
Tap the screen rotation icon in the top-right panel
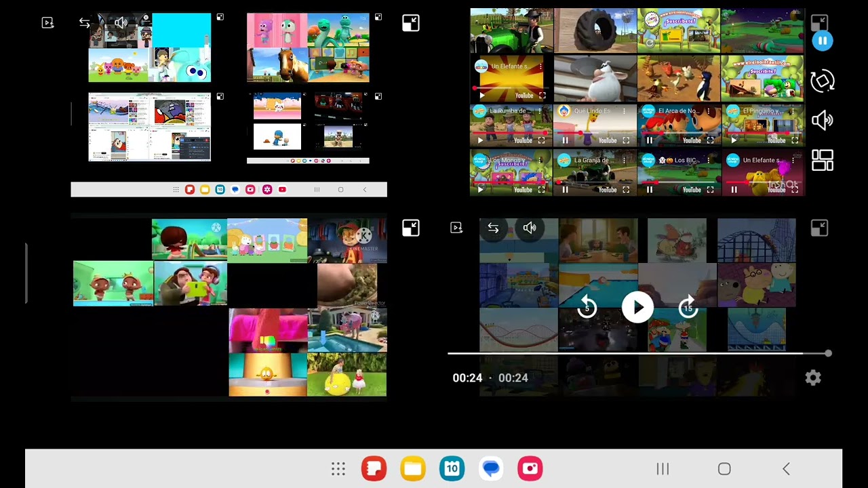(x=822, y=81)
